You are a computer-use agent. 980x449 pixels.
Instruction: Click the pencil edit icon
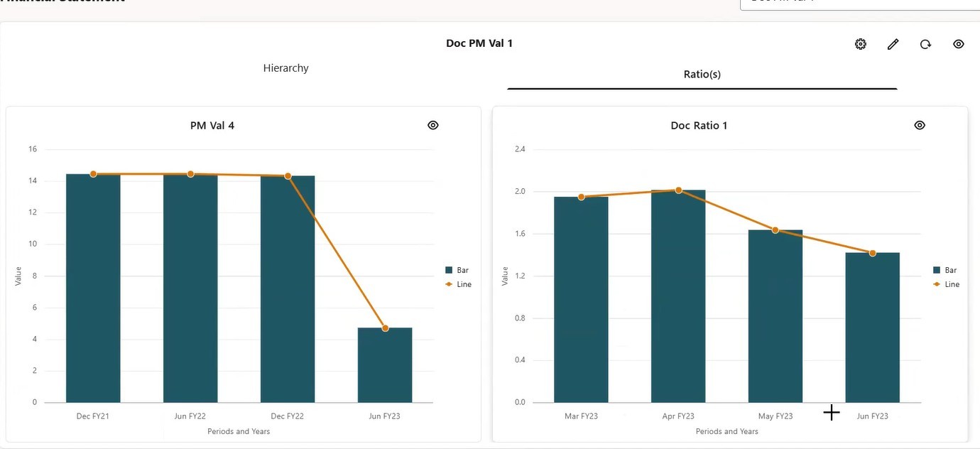(893, 44)
